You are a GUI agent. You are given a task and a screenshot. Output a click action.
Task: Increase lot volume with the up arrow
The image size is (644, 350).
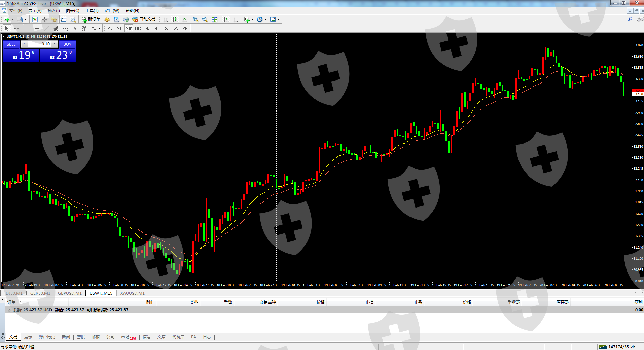coord(54,44)
